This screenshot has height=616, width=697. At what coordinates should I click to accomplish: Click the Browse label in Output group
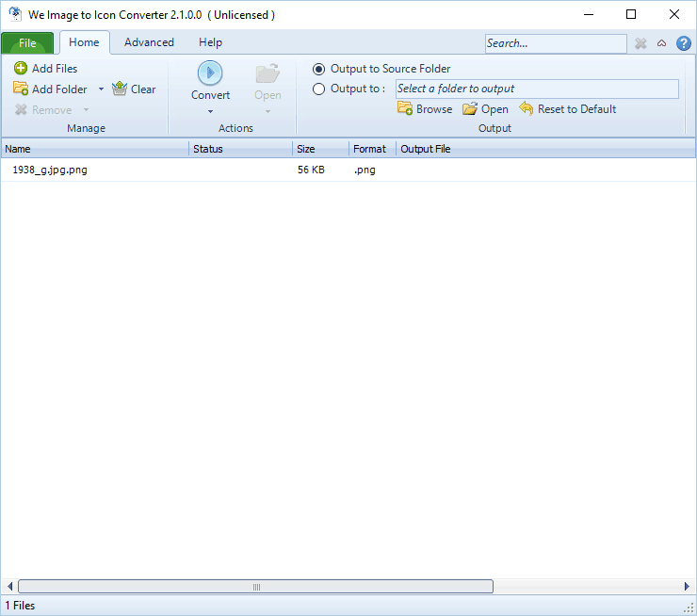[434, 109]
